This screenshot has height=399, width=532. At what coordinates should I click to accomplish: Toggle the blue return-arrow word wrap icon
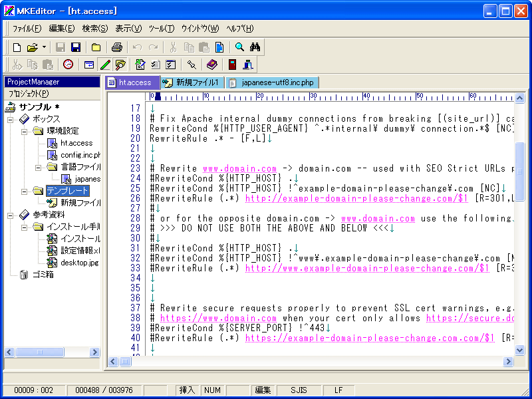89,65
